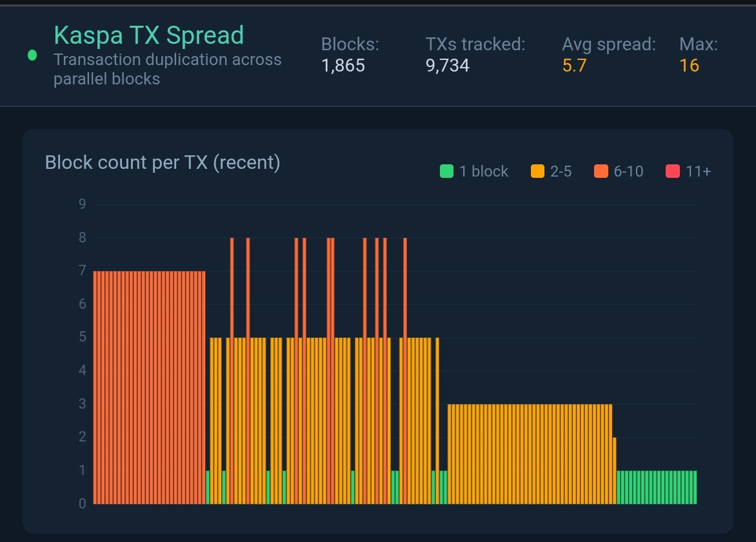Click the 'Transaction duplication across parallel blocks' subtitle

tap(167, 69)
